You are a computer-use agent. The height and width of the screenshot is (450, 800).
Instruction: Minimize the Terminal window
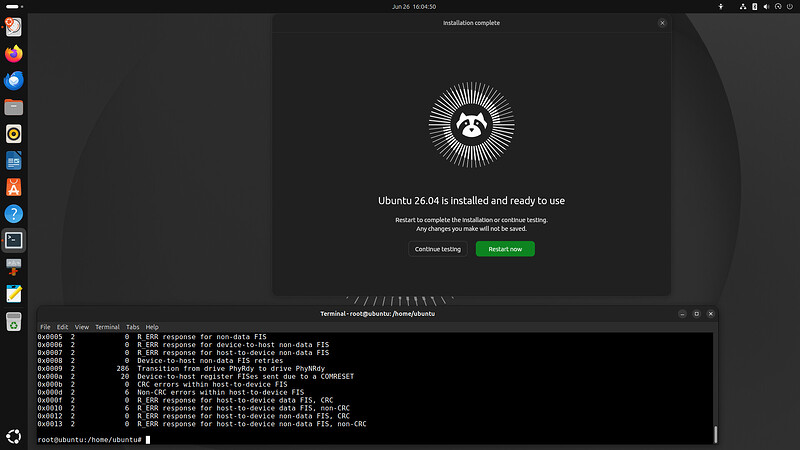click(682, 314)
